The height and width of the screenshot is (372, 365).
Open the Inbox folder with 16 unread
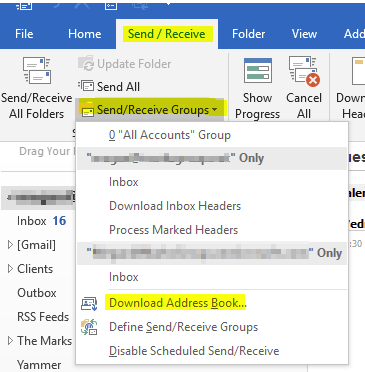[41, 221]
